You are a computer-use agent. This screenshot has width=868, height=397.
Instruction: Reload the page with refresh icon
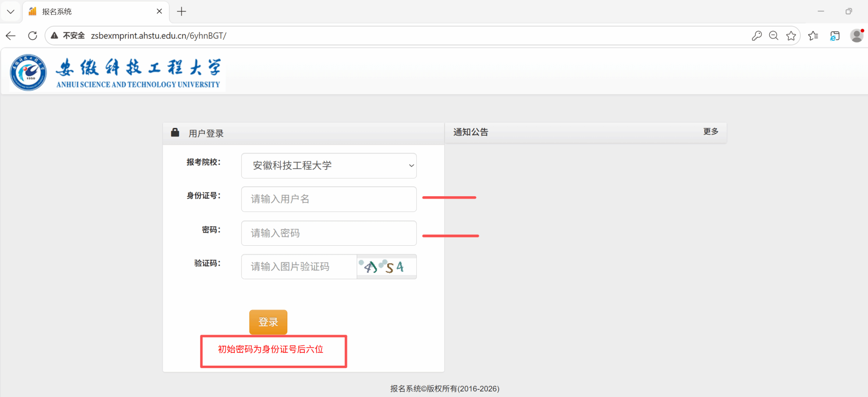coord(33,36)
